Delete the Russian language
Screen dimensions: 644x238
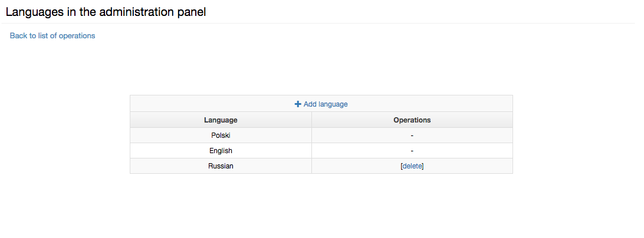412,166
